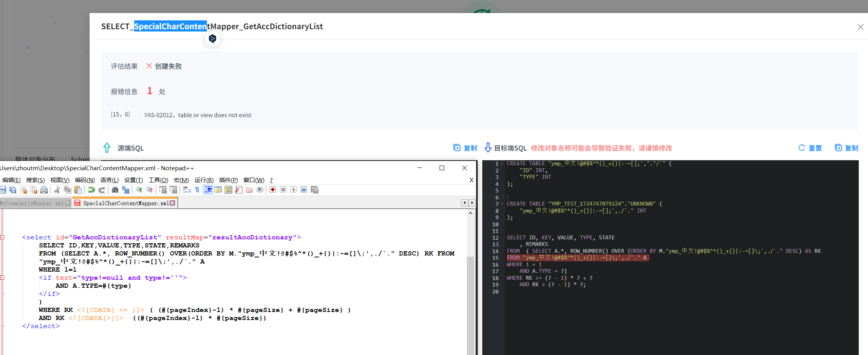Toggle show all characters with pilcrow icon
Screen dimensions: 868x355
point(197,189)
